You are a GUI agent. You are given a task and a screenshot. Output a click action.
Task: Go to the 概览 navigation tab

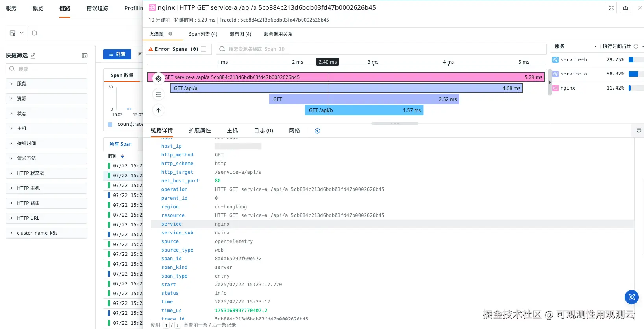(x=38, y=8)
